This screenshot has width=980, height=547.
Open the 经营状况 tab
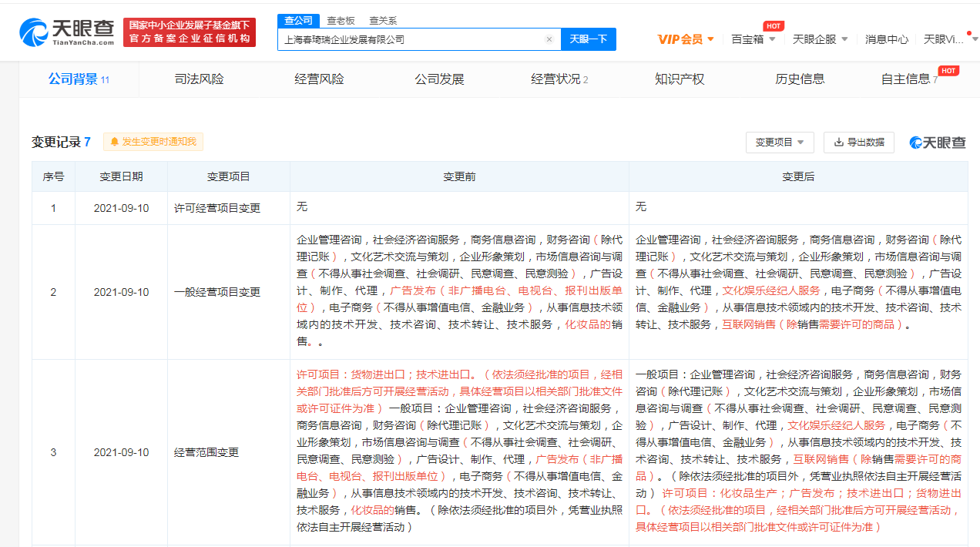[559, 79]
